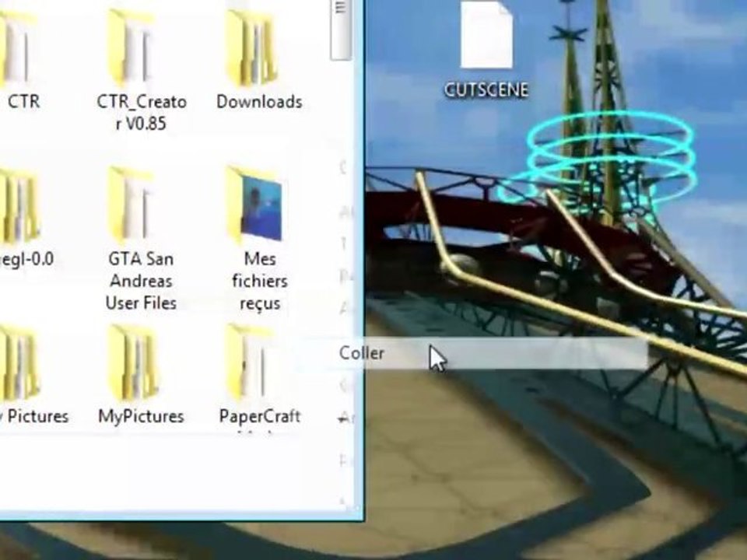The image size is (747, 560).
Task: Click the GTA San Andreas User Files label
Action: 141,281
